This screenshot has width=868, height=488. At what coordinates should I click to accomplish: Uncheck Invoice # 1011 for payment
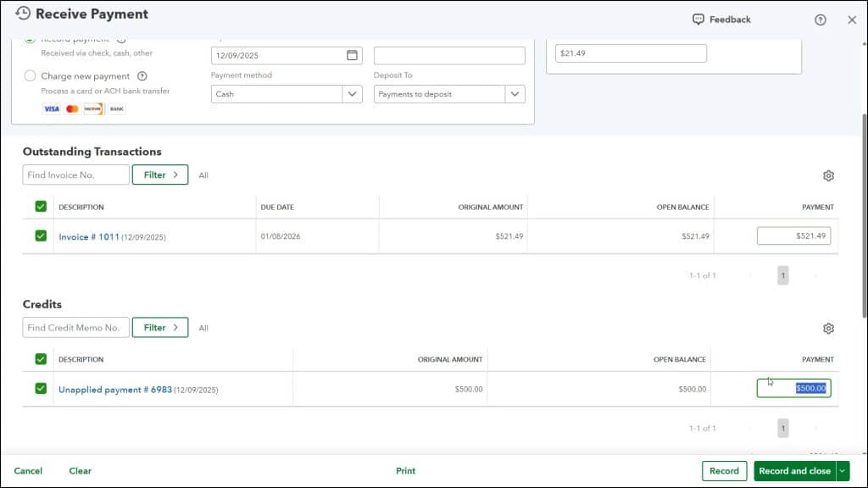coord(38,236)
